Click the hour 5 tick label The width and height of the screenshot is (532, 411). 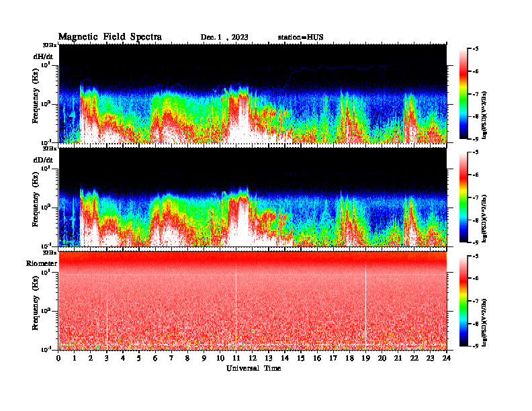[139, 358]
